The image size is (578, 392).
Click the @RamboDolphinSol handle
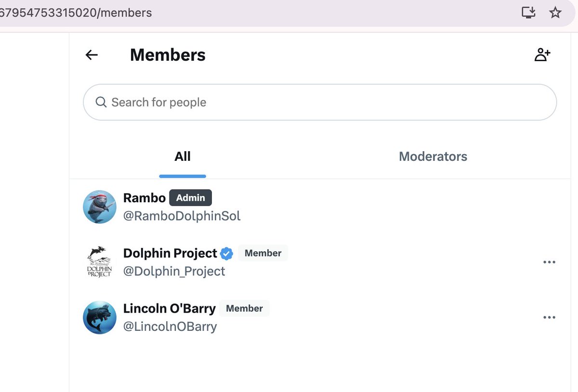click(182, 216)
